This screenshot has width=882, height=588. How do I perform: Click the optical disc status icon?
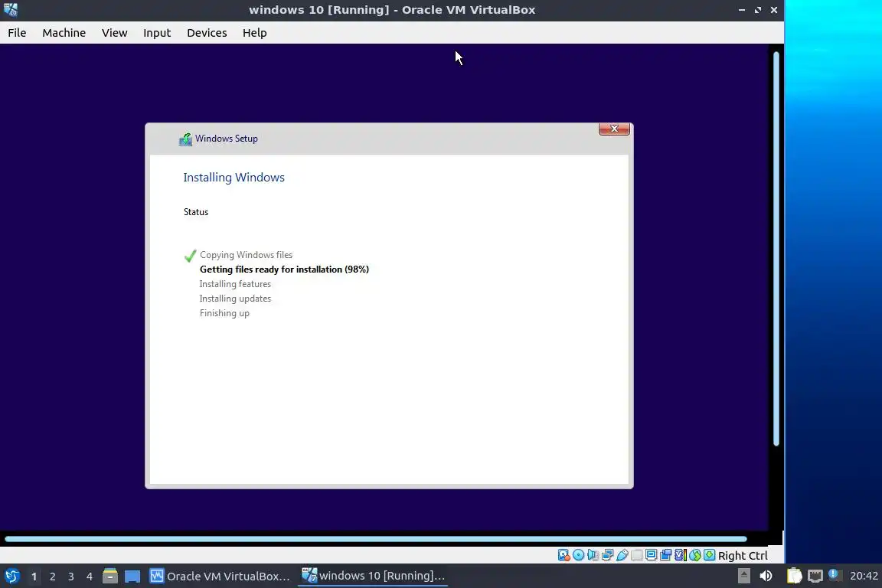[x=578, y=555]
